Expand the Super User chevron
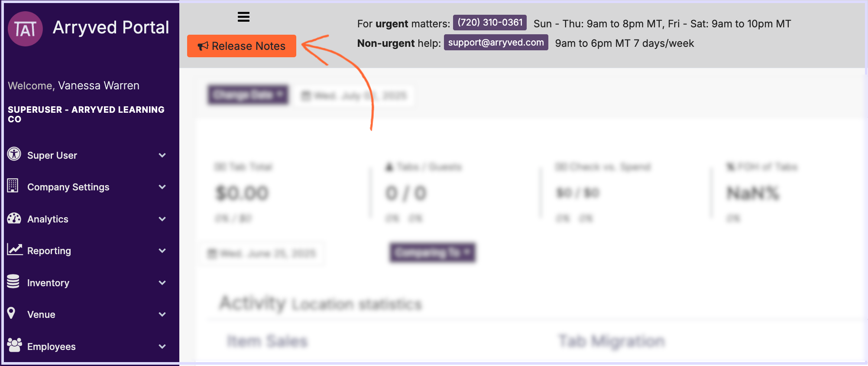The width and height of the screenshot is (868, 366). 162,155
